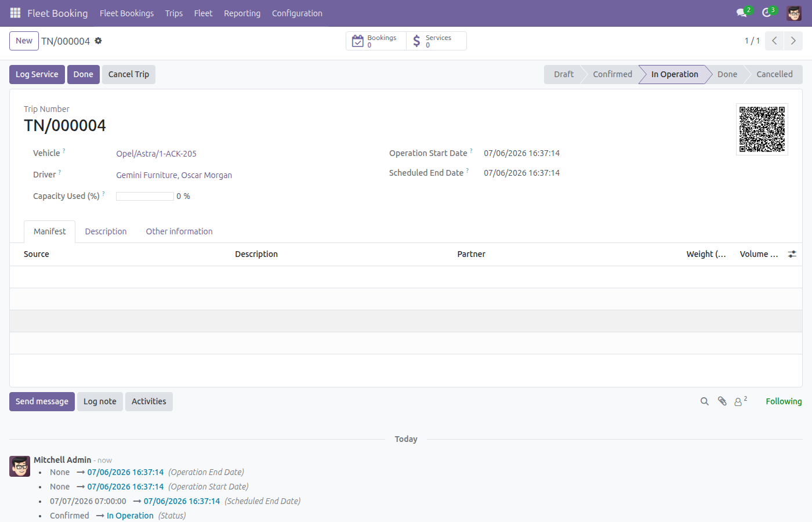Screen dimensions: 812x522
Task: Open the Reporting menu
Action: [x=242, y=13]
